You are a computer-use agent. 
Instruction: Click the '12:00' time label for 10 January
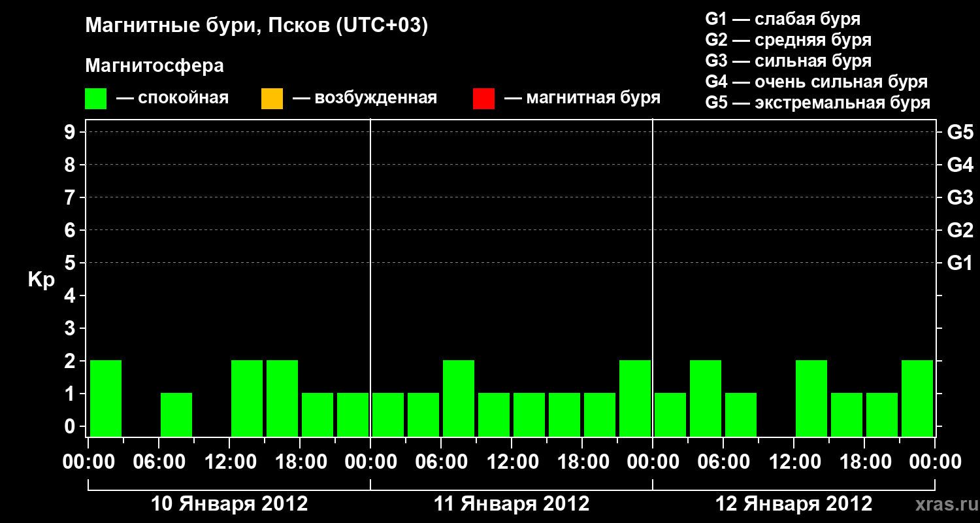tap(229, 462)
